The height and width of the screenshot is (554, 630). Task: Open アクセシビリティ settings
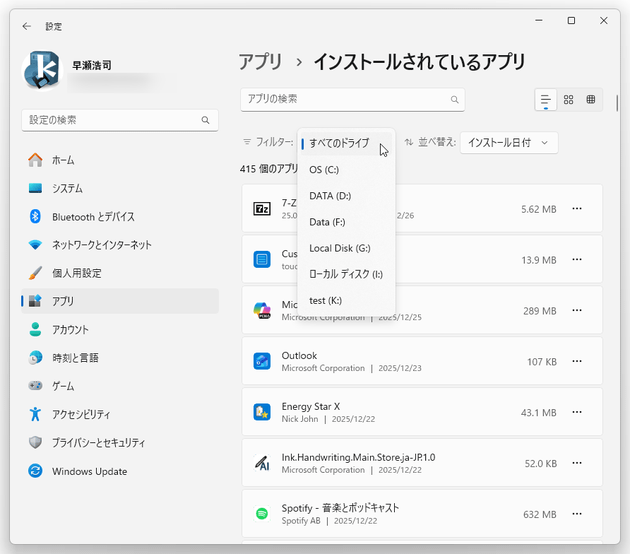[x=120, y=415]
